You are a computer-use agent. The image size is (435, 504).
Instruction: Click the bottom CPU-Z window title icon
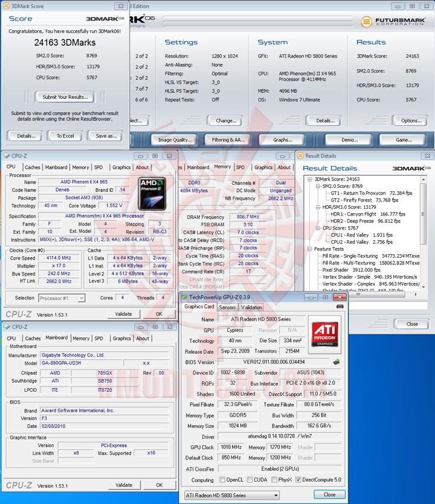[7, 327]
